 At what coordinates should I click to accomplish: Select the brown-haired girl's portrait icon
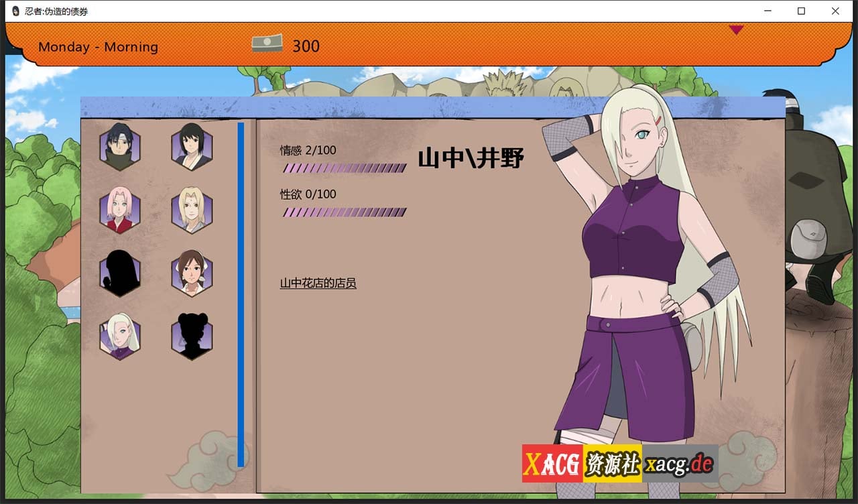[x=192, y=273]
